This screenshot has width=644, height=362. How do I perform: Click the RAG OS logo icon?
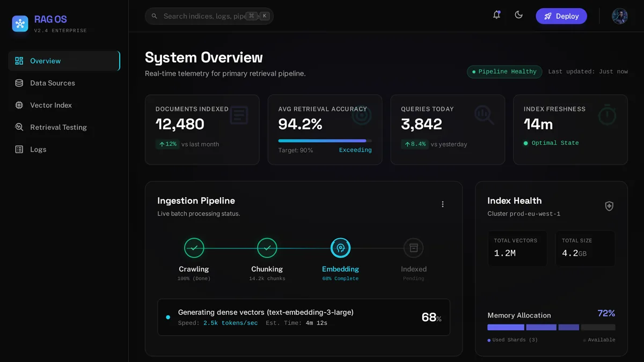click(x=20, y=24)
